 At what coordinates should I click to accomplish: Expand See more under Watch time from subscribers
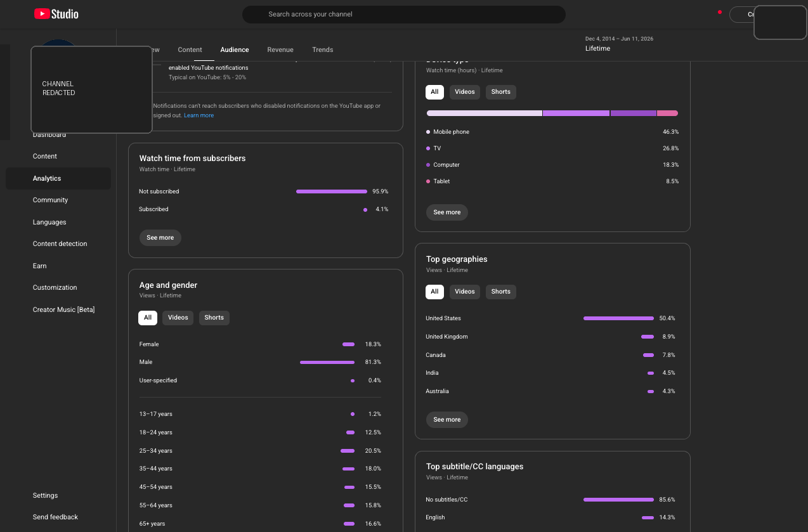pyautogui.click(x=160, y=238)
